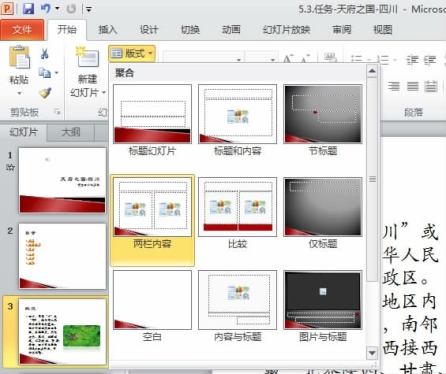Viewport: 446px width, 374px height.
Task: Click the Undo arrow icon
Action: (46, 8)
